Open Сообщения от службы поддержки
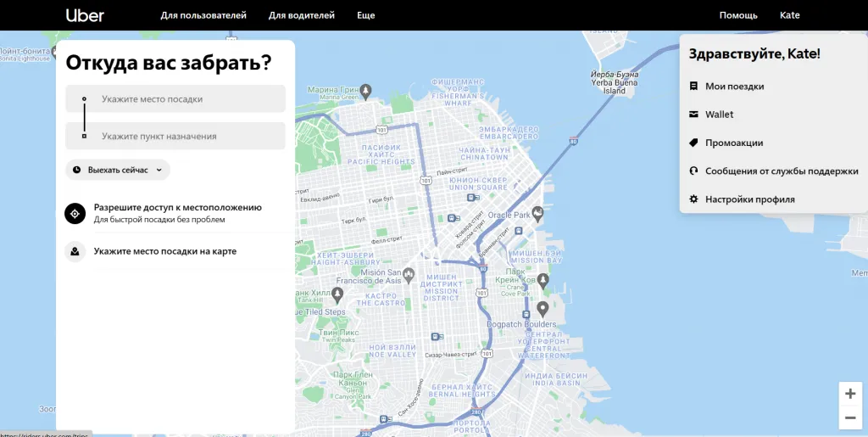The height and width of the screenshot is (437, 868). pos(781,171)
